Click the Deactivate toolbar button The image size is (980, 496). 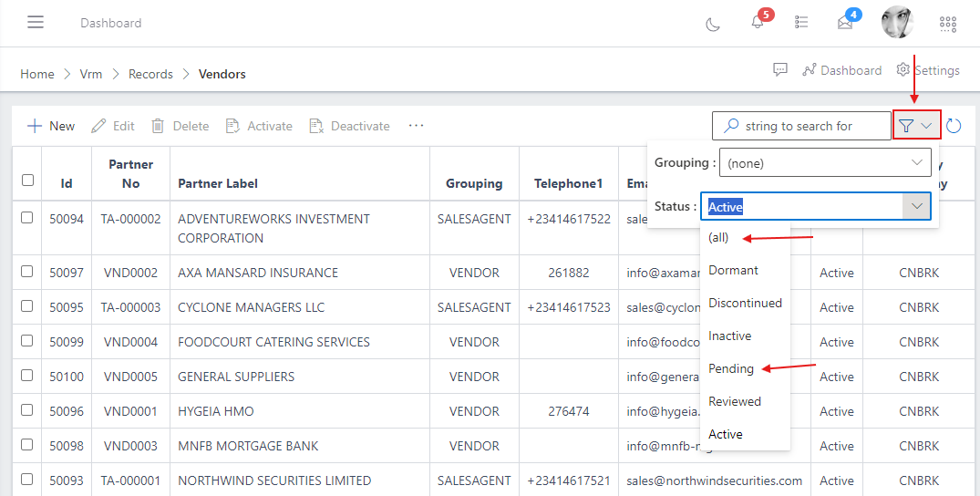coord(349,126)
